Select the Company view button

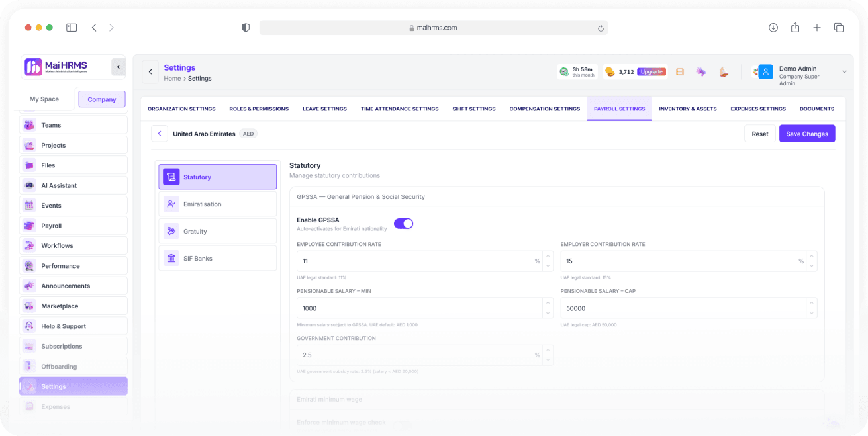click(x=102, y=99)
